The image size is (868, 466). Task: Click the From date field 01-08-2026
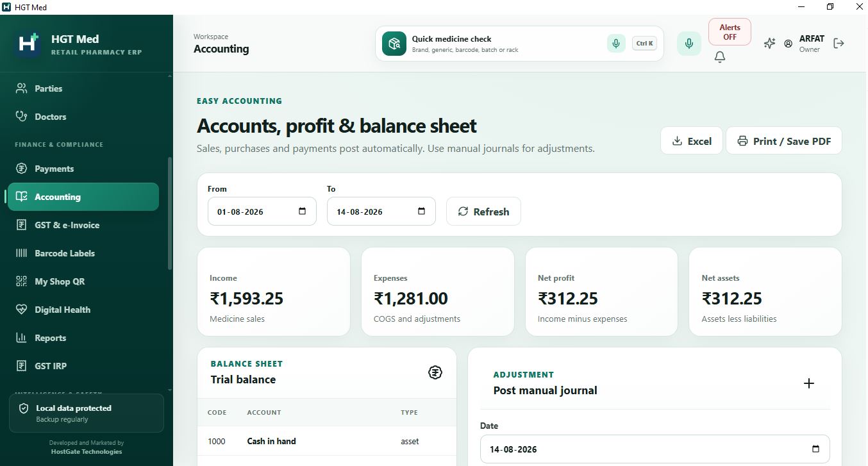pos(262,212)
